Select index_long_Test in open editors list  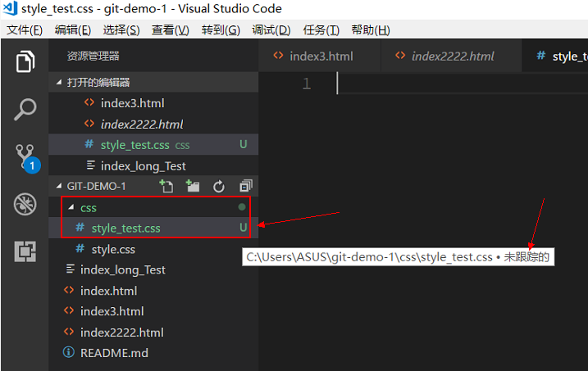coord(153,165)
